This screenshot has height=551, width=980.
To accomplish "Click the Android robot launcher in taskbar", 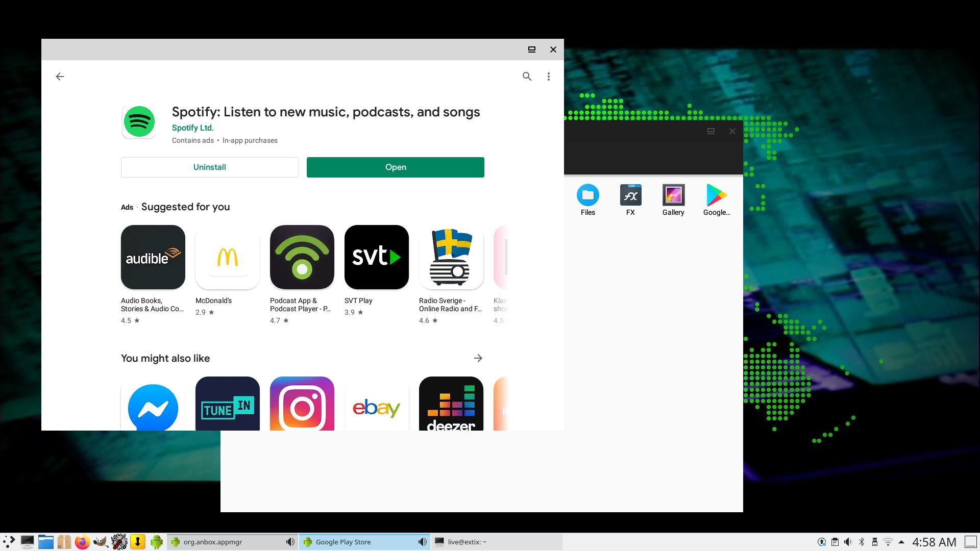I will pos(156,542).
